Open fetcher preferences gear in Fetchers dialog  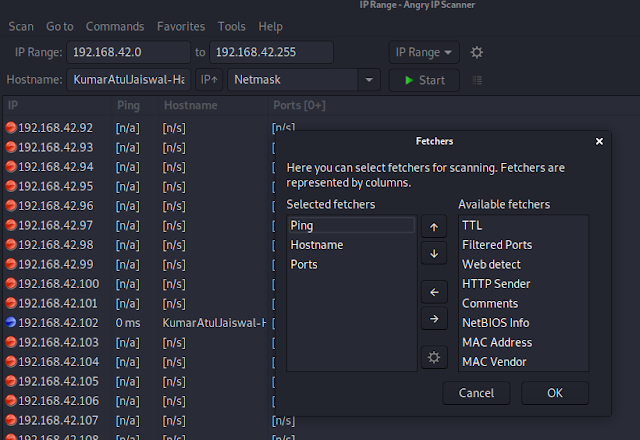pos(434,358)
